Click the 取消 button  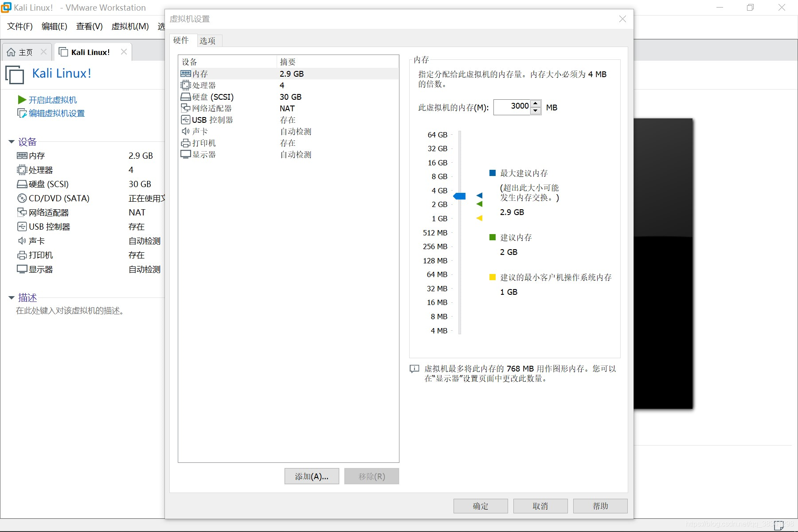pyautogui.click(x=540, y=506)
